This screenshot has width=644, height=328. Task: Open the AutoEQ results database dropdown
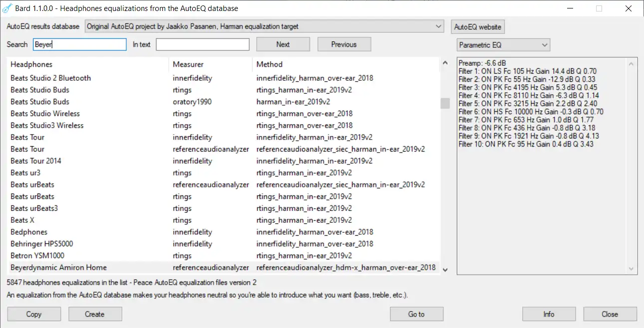coord(265,26)
